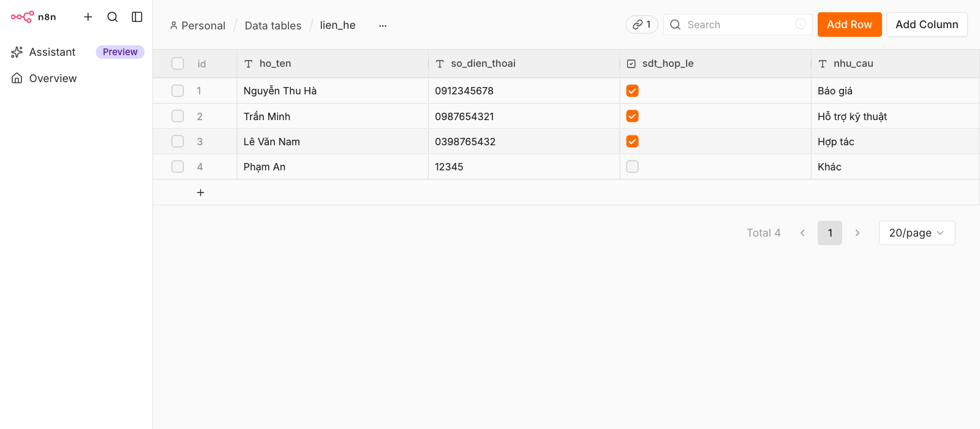Uncheck sdt_hop_le for Lê Văn Nam
The image size is (980, 429).
click(x=633, y=142)
